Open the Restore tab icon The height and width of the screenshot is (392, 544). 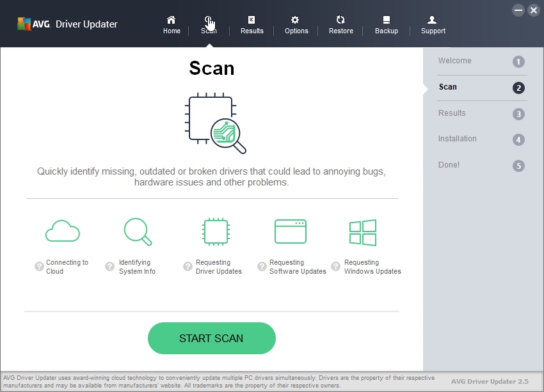point(340,20)
